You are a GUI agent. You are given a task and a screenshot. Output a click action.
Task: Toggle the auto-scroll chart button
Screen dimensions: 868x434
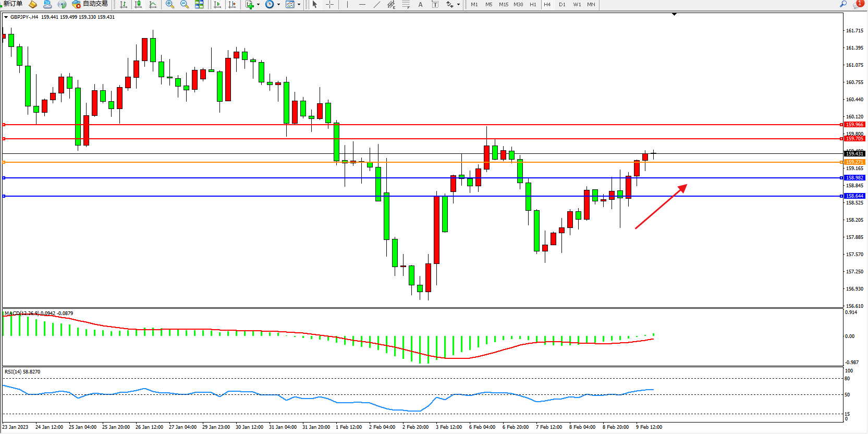point(217,4)
